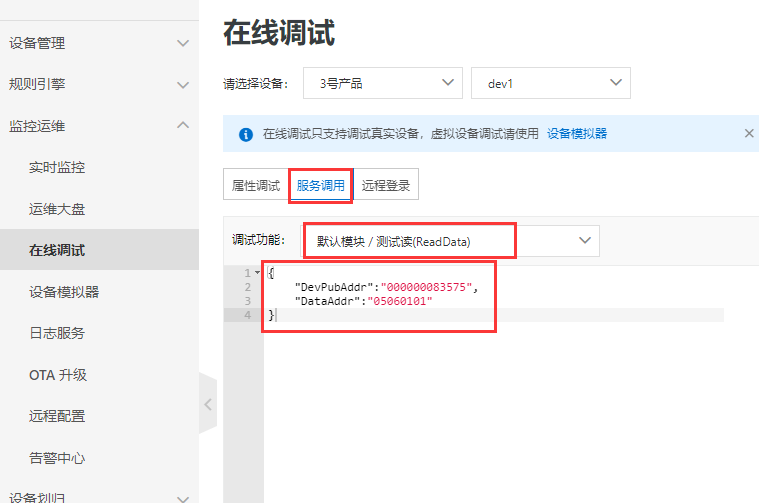Select 在线调试 in the sidebar
Image resolution: width=759 pixels, height=503 pixels.
[x=99, y=250]
